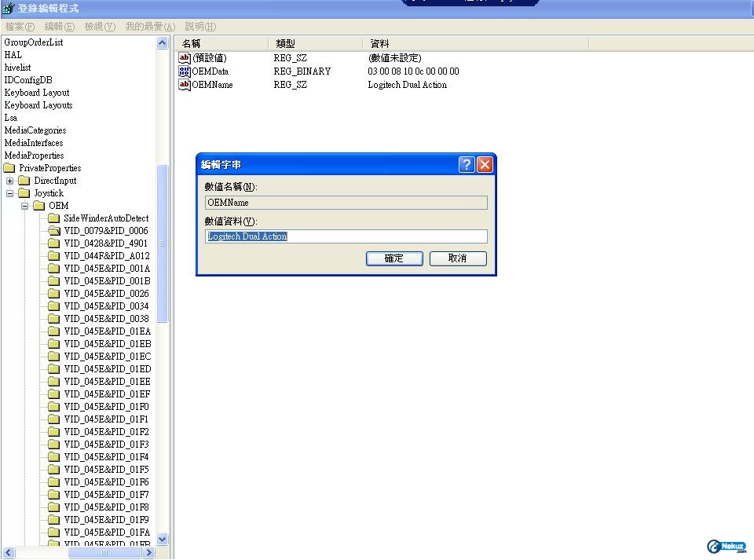Expand the DirectInput tree node
The width and height of the screenshot is (754, 560).
click(9, 181)
